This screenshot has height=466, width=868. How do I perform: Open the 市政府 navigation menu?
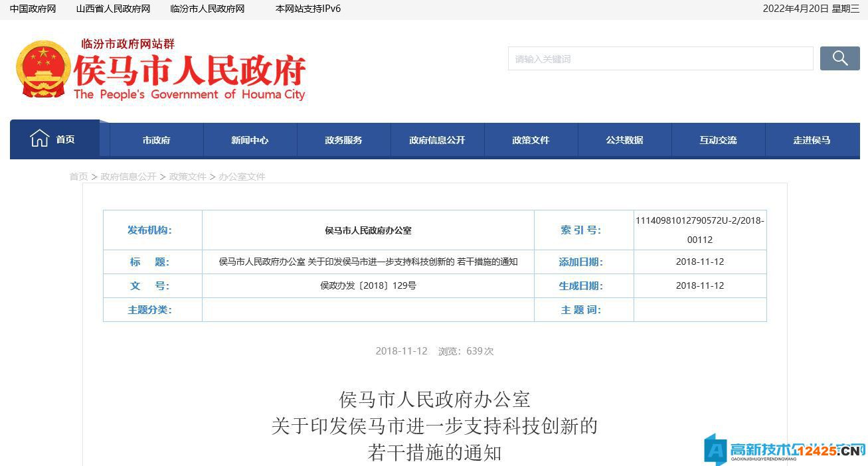tap(156, 140)
